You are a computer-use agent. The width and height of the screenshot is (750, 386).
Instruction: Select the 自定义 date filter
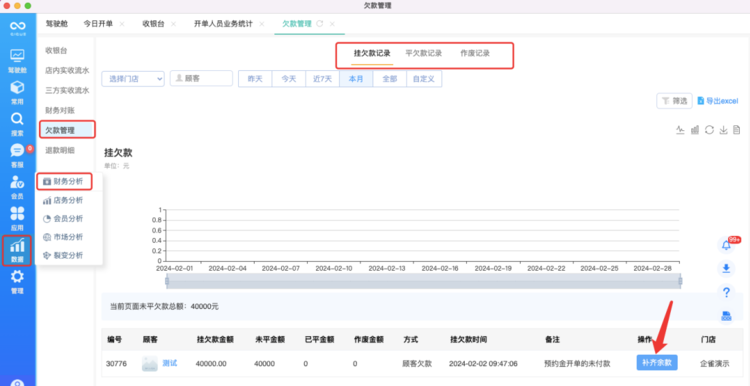(x=424, y=79)
